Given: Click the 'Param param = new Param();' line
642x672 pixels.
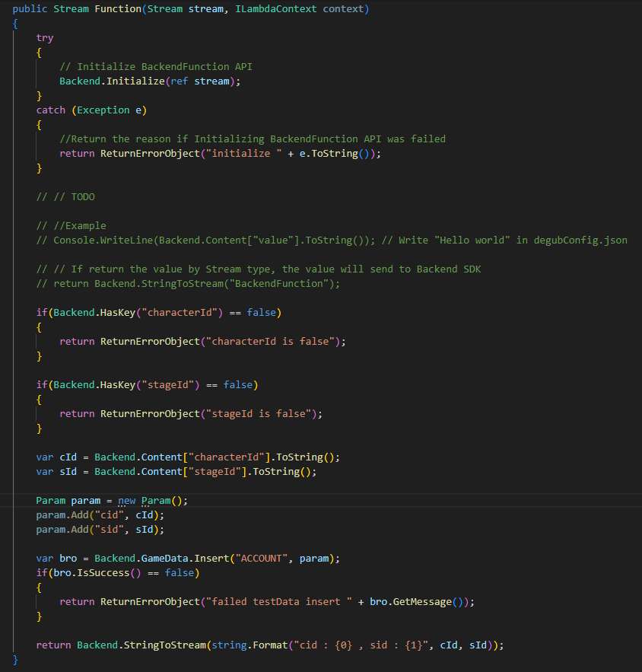Looking at the screenshot, I should tap(112, 501).
